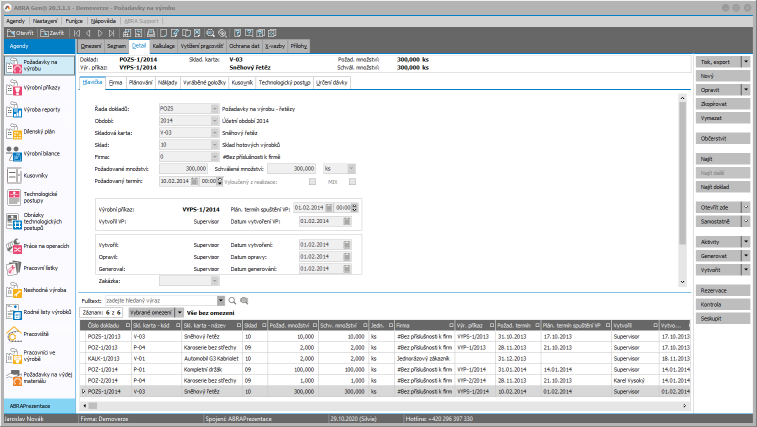The height and width of the screenshot is (427, 757).
Task: Click fulltext search magnifier icon
Action: coord(232,300)
